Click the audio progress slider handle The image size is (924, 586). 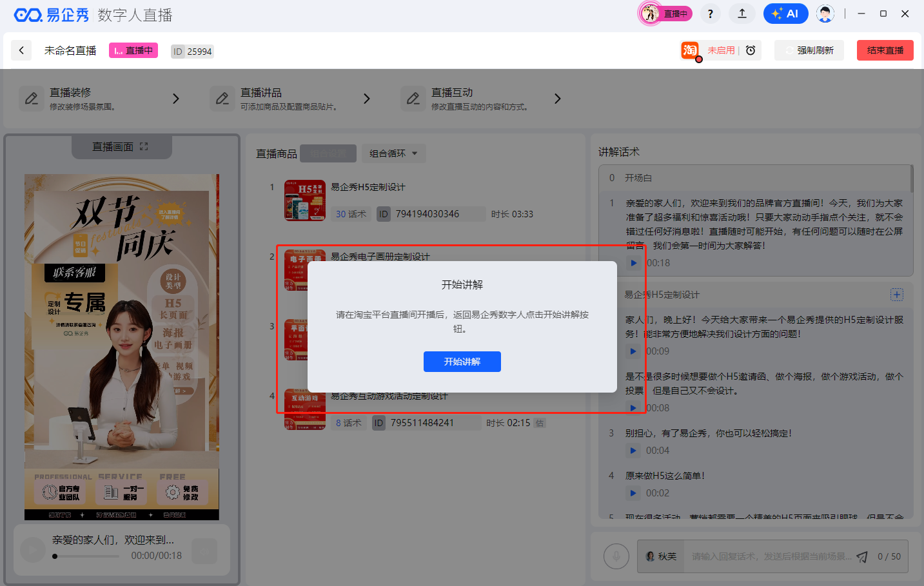coord(55,556)
